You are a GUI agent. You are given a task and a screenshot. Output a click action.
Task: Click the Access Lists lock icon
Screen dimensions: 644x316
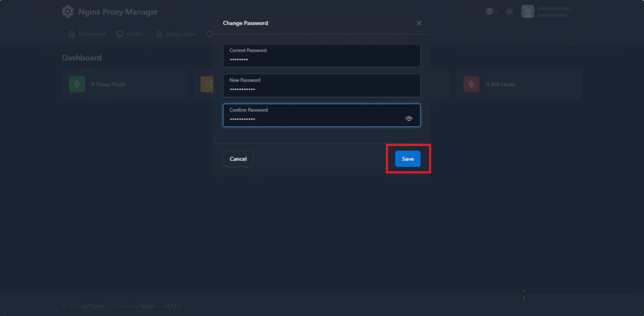point(160,34)
